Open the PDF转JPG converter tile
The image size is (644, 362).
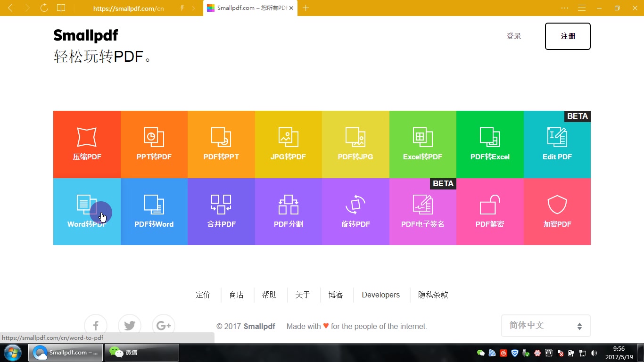tap(355, 144)
